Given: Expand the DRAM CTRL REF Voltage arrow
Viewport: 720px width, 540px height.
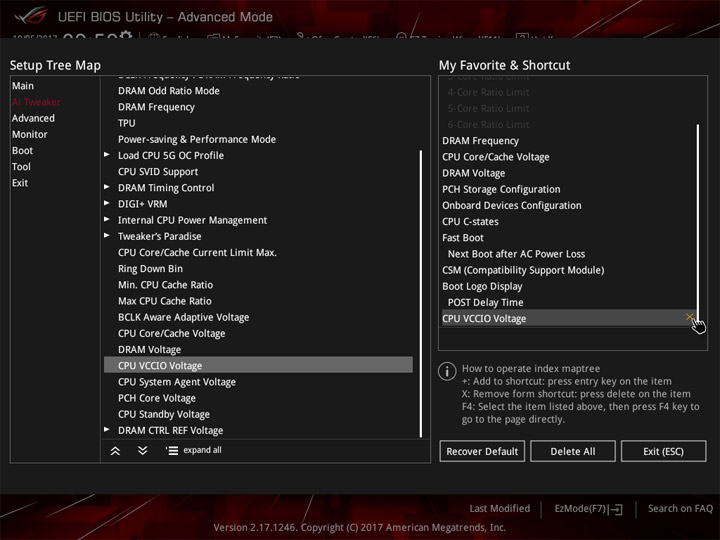Looking at the screenshot, I should 107,429.
